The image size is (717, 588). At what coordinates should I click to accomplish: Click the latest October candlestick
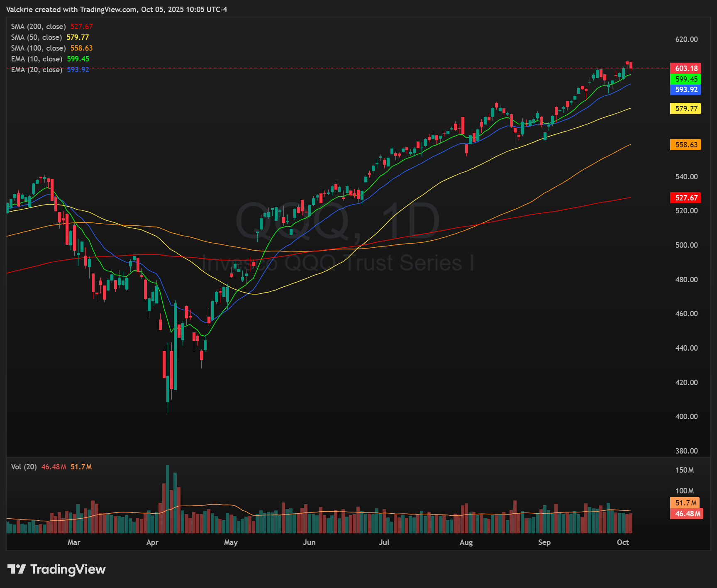pyautogui.click(x=631, y=66)
